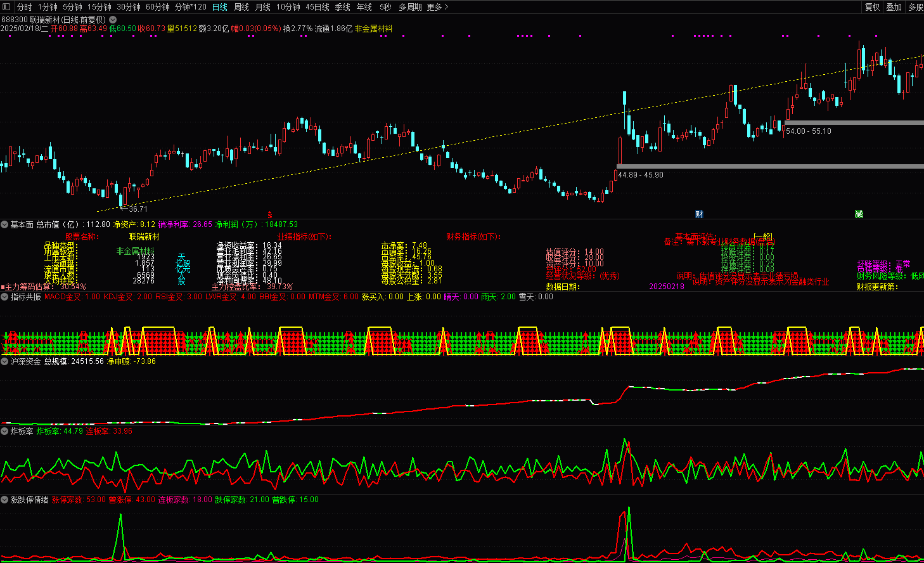
Task: Click the 换2.77% turnover value
Action: point(298,29)
